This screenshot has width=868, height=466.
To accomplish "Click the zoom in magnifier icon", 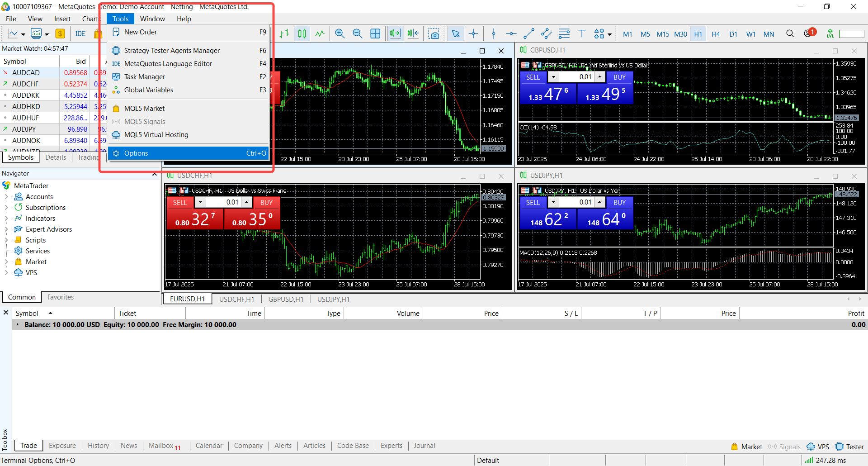I will pos(340,34).
